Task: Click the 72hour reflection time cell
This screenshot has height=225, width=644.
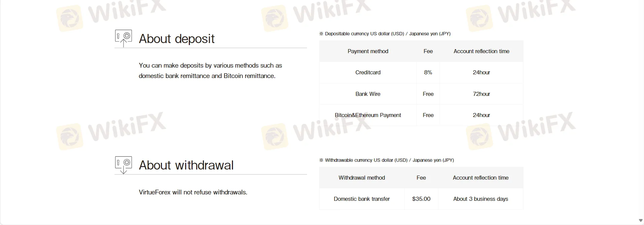Action: point(481,94)
